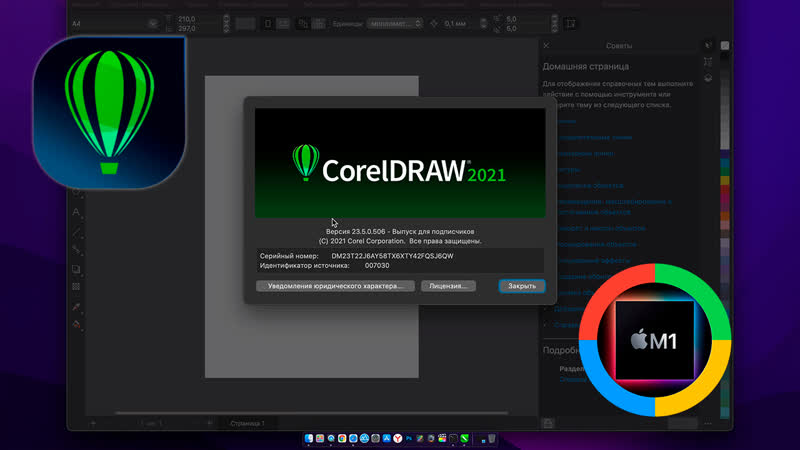Click the version text Версия 23.5.0.506
This screenshot has height=450, width=800.
(356, 232)
